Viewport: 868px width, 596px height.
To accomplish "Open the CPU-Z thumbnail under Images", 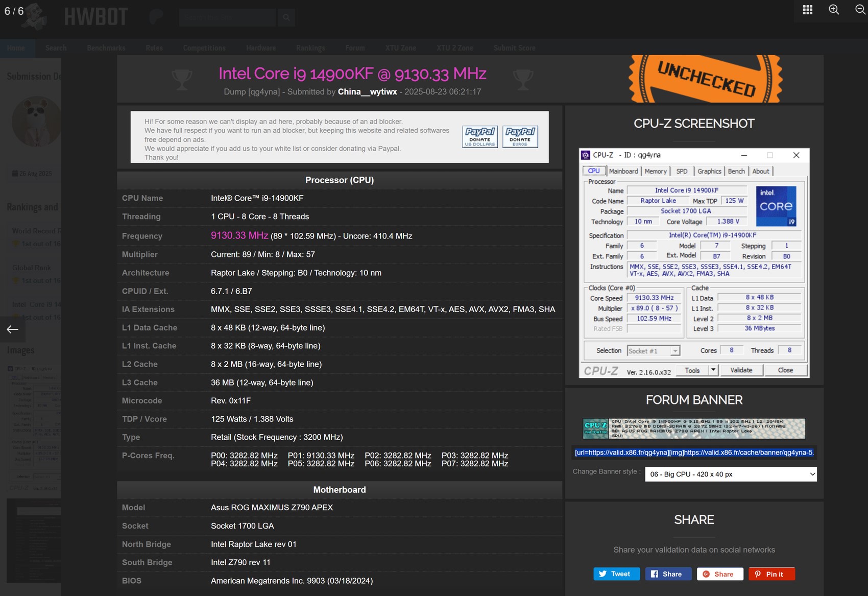I will [34, 428].
